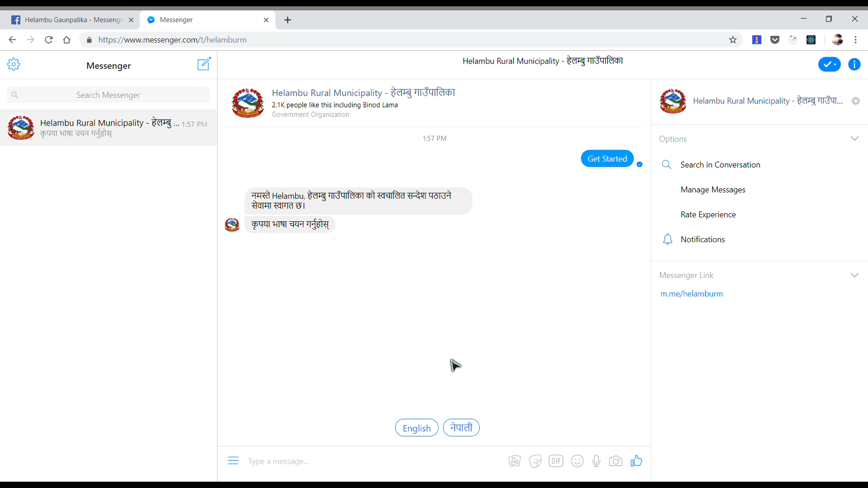Go to browser home page

(67, 40)
